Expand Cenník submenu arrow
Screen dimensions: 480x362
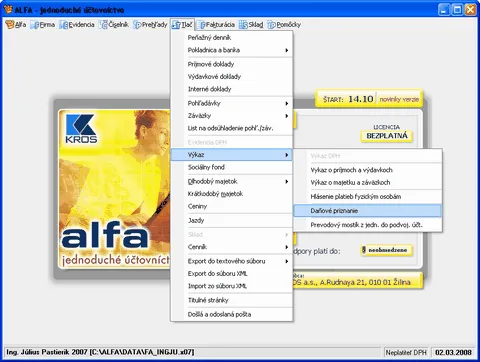pyautogui.click(x=286, y=247)
